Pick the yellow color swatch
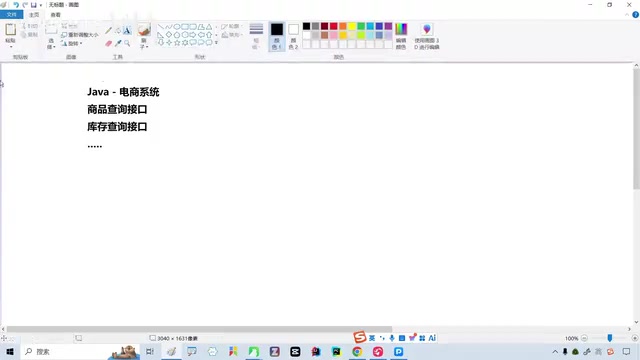The image size is (640, 360). pyautogui.click(x=352, y=26)
